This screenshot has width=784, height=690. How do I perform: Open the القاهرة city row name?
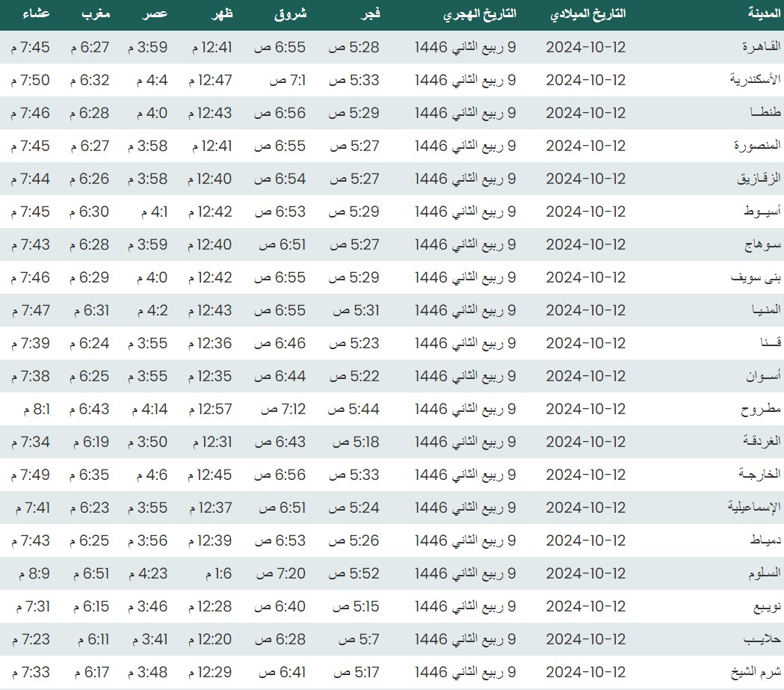tap(761, 47)
